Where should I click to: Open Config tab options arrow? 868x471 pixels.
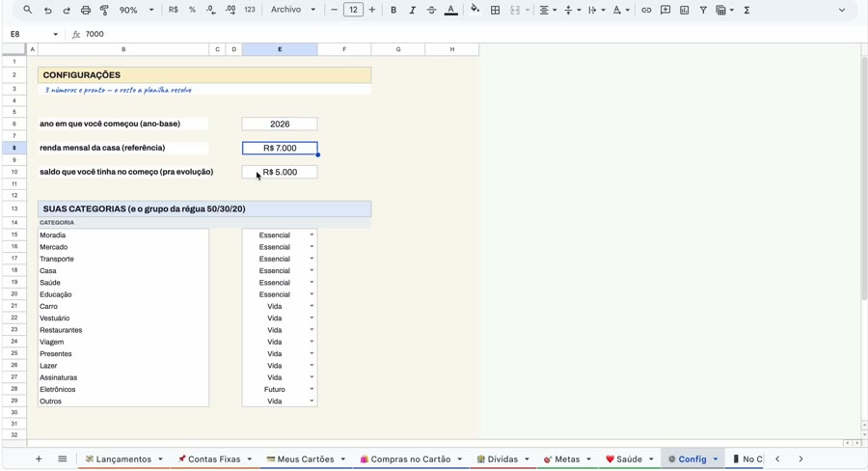(x=716, y=459)
